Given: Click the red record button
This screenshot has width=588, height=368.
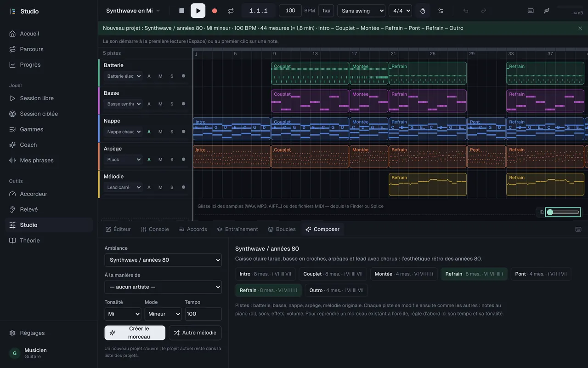Looking at the screenshot, I should [x=215, y=11].
